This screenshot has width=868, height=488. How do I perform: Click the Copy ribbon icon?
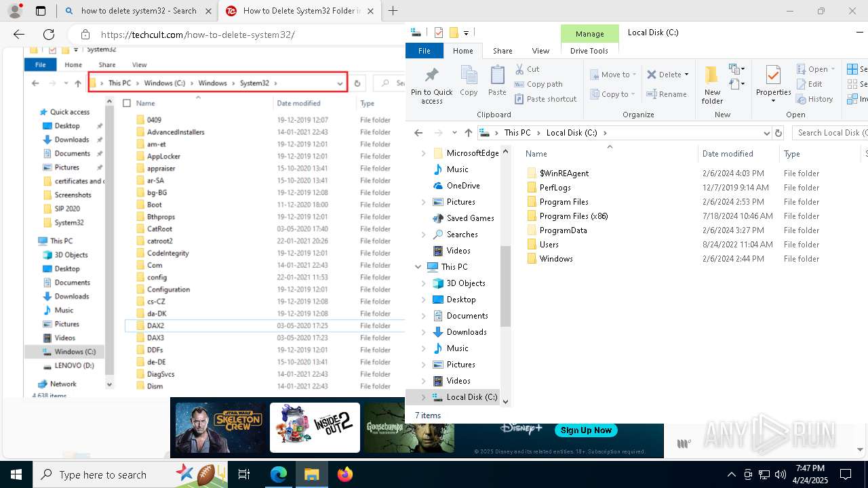pyautogui.click(x=469, y=81)
